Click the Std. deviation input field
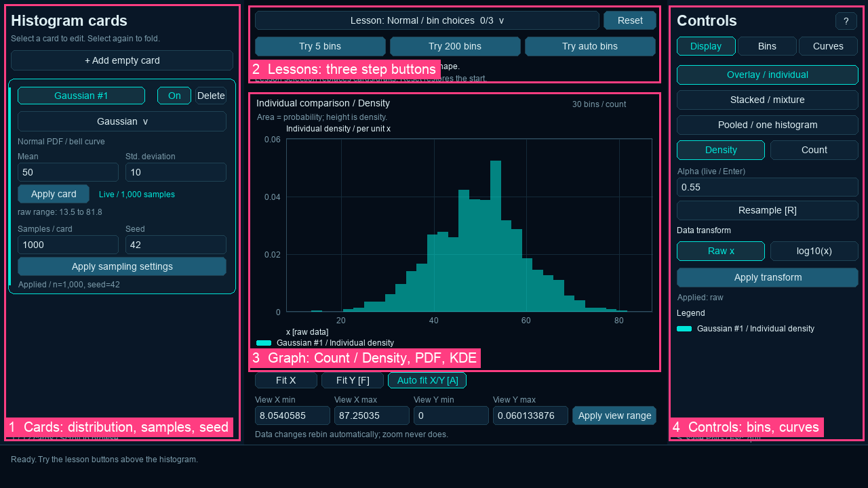The height and width of the screenshot is (488, 868). pyautogui.click(x=176, y=172)
